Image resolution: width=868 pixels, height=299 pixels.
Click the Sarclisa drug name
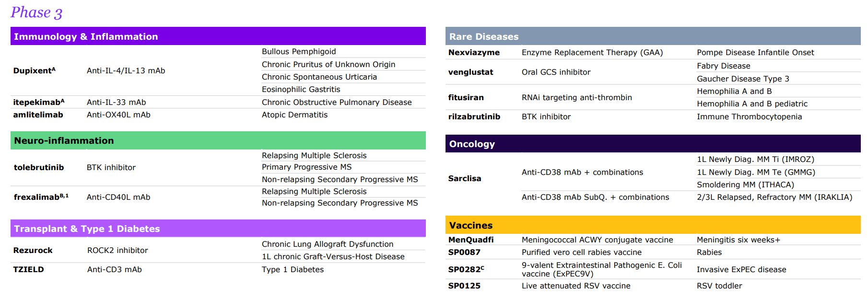[464, 178]
